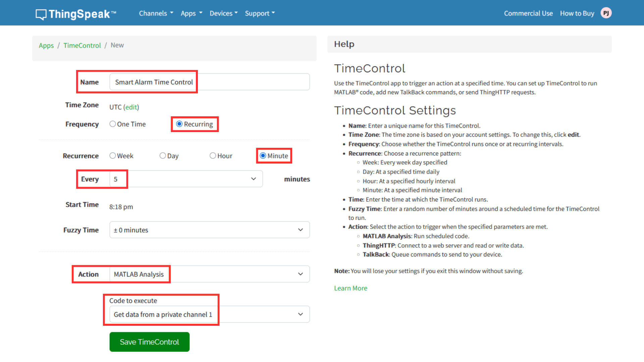Click the TimeControl Settings heading
The image size is (644, 362).
tap(395, 110)
